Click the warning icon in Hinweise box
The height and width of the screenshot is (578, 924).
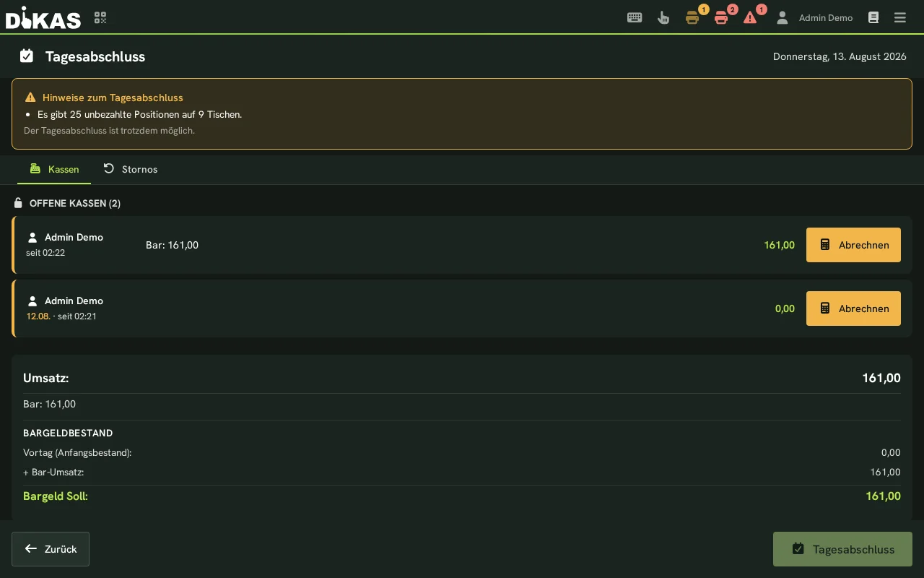[30, 98]
